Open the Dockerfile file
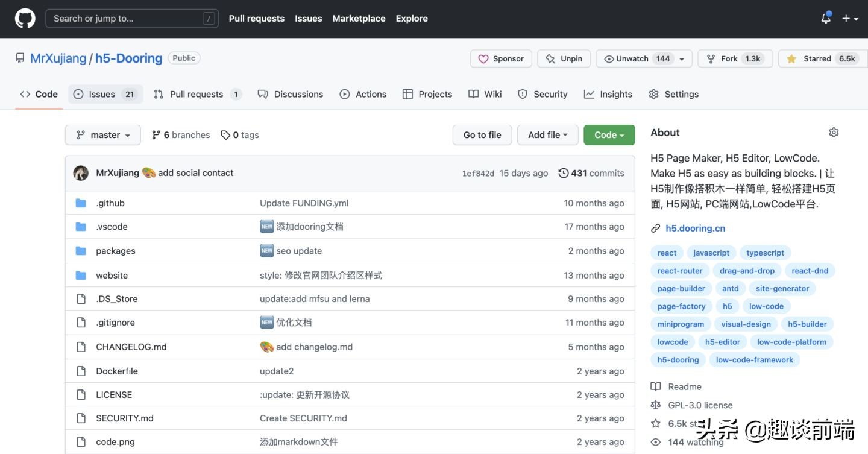868x454 pixels. (x=117, y=371)
